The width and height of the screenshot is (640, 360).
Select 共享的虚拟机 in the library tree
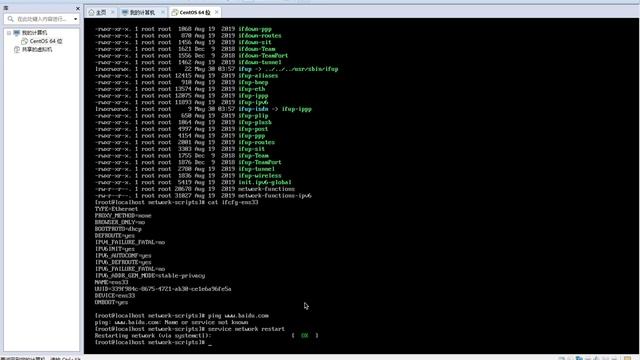pos(37,49)
